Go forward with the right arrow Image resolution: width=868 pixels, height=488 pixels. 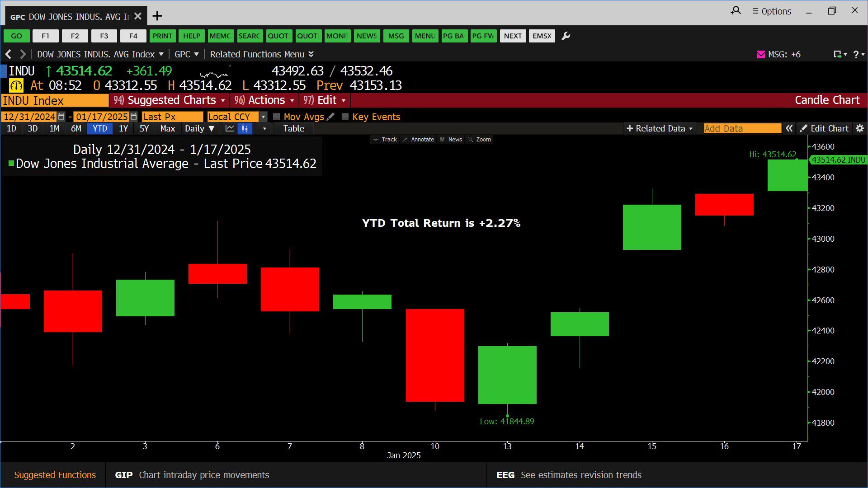coord(23,54)
